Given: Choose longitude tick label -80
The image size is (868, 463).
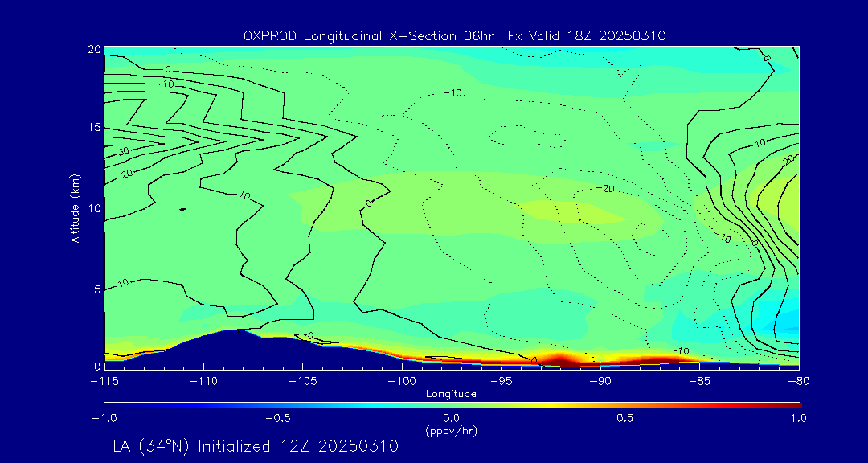Looking at the screenshot, I should tap(799, 382).
